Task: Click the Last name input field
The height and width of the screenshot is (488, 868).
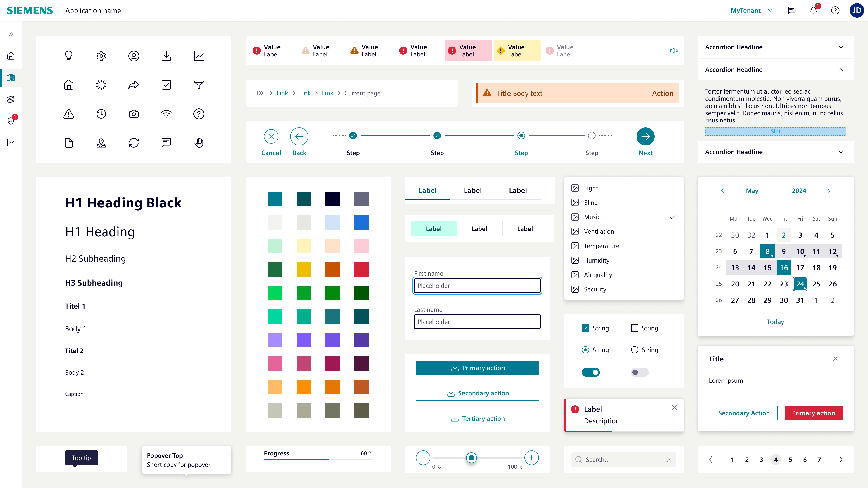Action: tap(477, 322)
